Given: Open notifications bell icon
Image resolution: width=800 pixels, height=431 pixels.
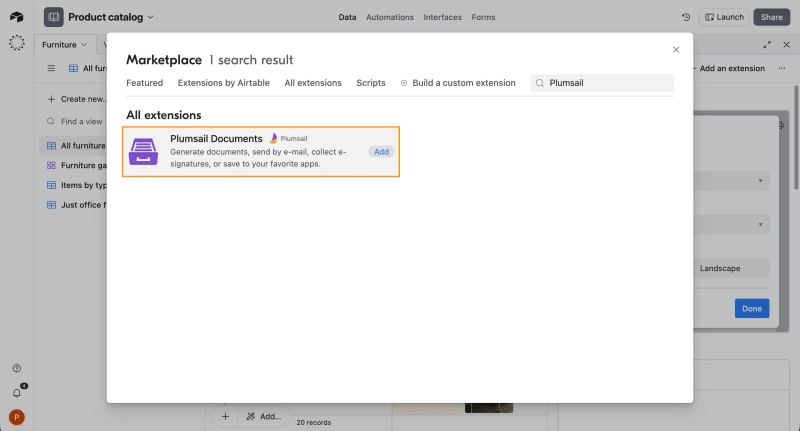Looking at the screenshot, I should [x=17, y=393].
